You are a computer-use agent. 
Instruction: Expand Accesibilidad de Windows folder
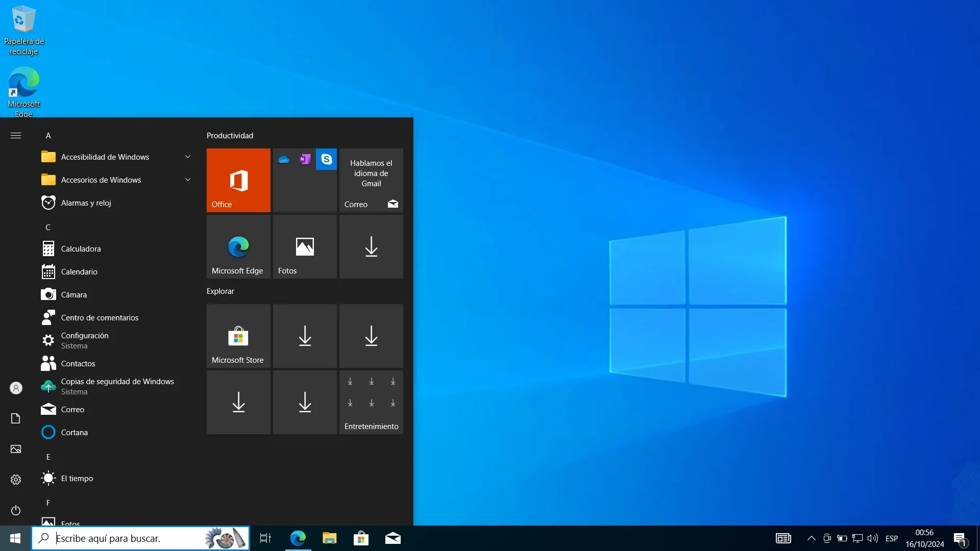pyautogui.click(x=117, y=157)
